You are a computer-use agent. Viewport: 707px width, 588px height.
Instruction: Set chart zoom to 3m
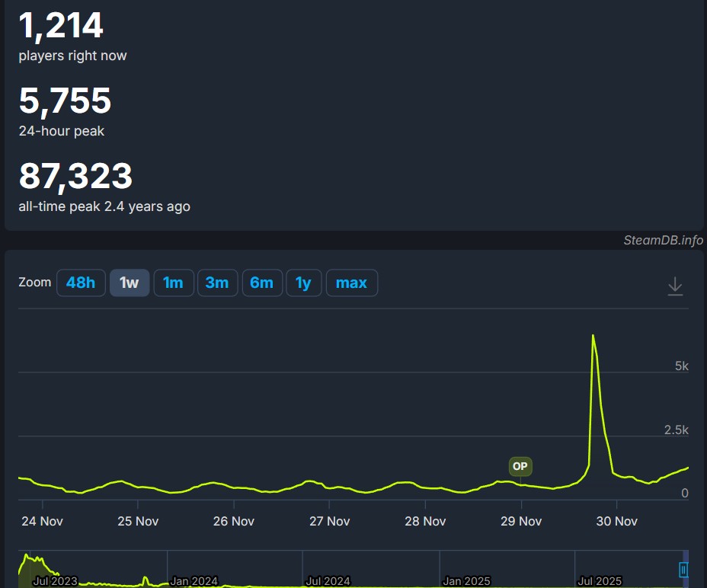click(217, 283)
